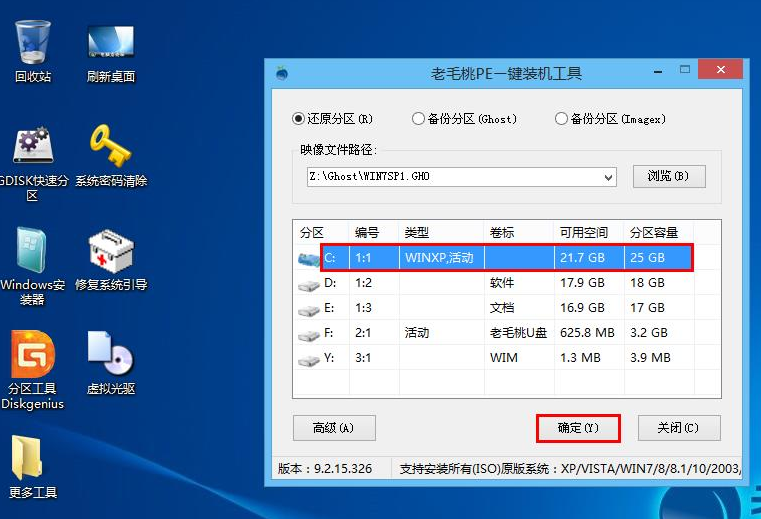Click the E: drive icon in partition list
The image size is (761, 519).
pos(308,309)
